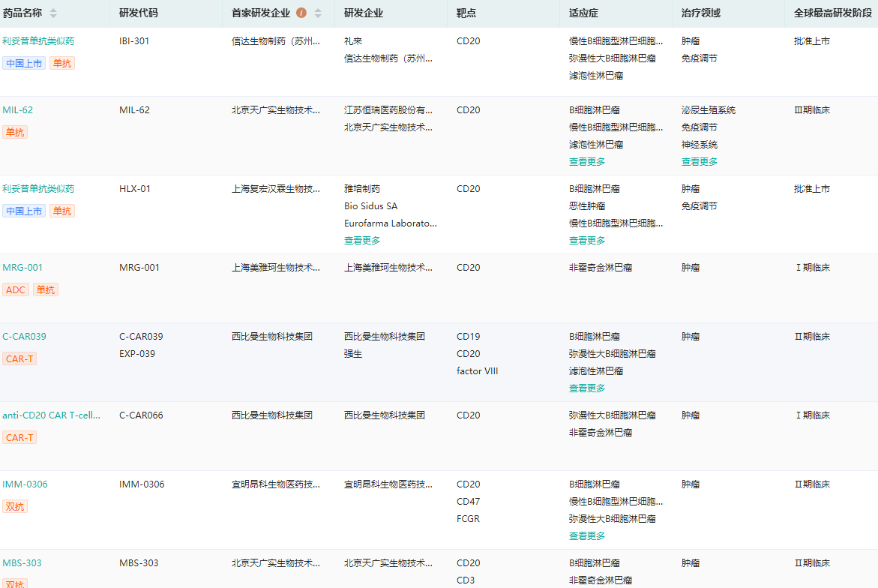
Task: Click CAR-T tag under C-CAR039
Action: click(x=19, y=359)
